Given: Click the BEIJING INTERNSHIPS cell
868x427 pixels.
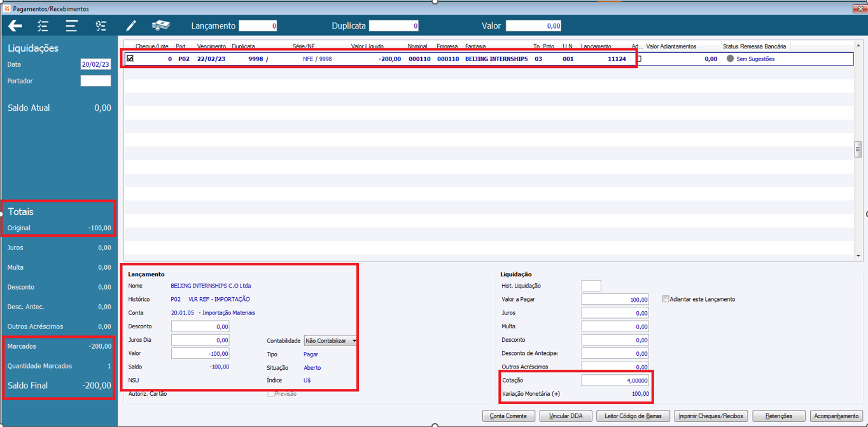Looking at the screenshot, I should pos(496,59).
